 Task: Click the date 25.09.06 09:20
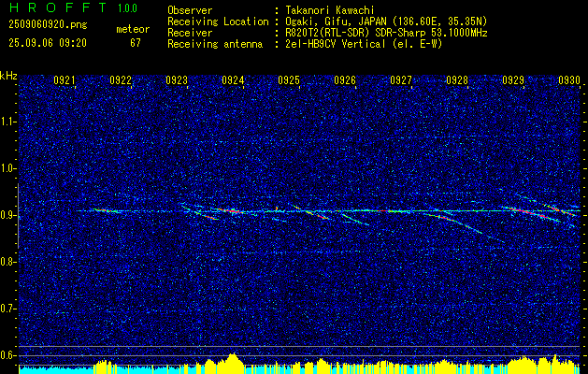(48, 43)
